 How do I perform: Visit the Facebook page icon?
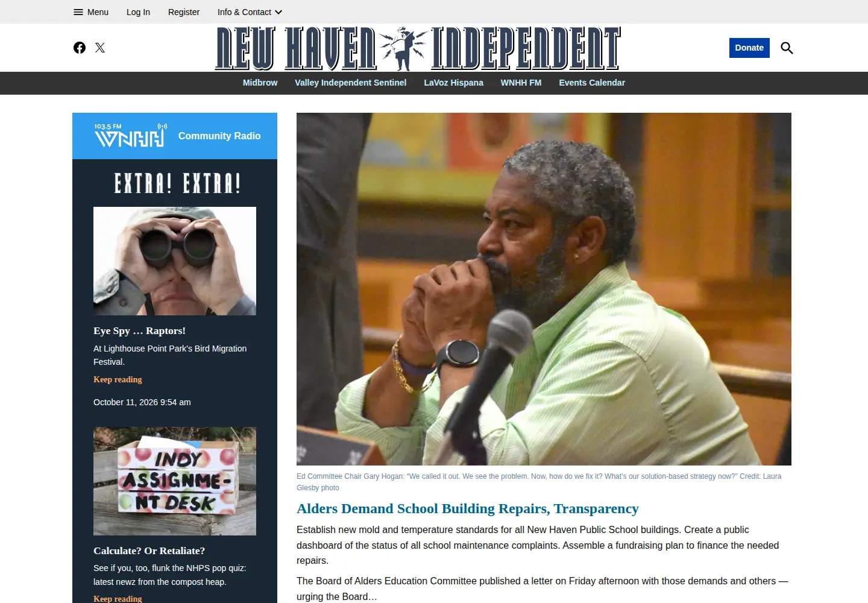(x=80, y=48)
